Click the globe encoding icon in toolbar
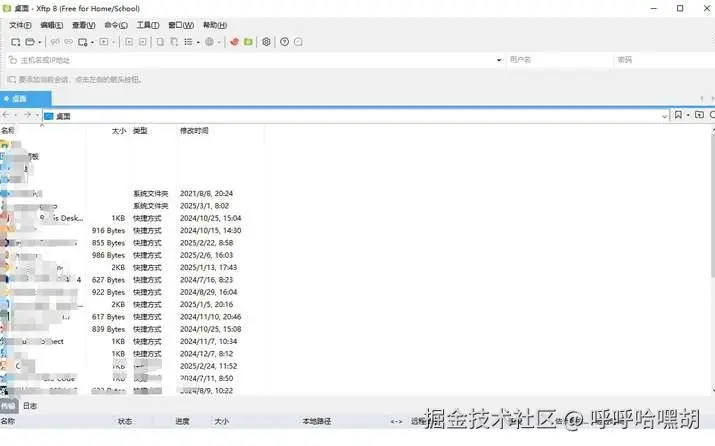This screenshot has height=446, width=715. click(209, 42)
